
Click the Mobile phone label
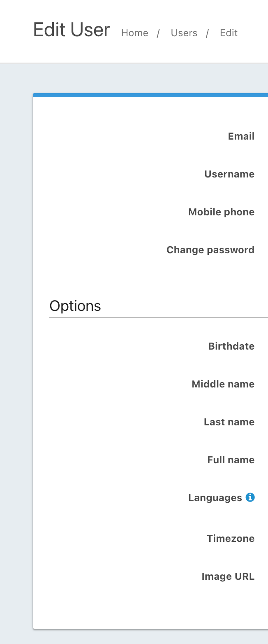(x=221, y=212)
